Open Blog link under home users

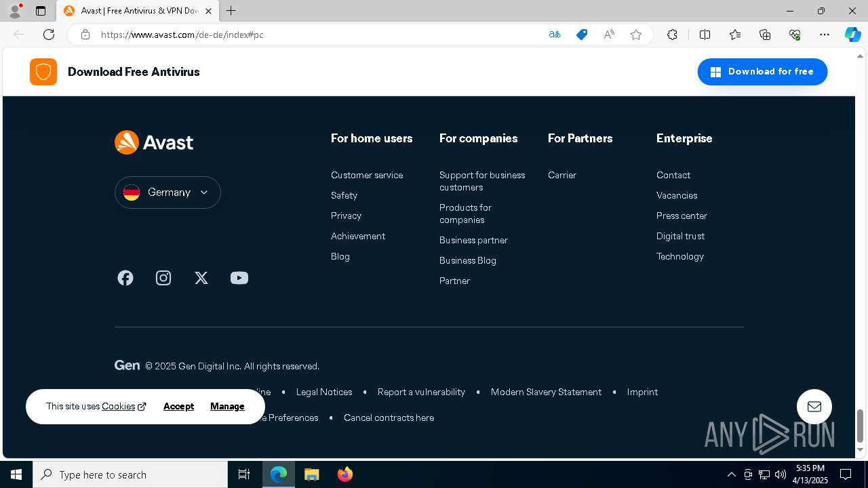(340, 256)
